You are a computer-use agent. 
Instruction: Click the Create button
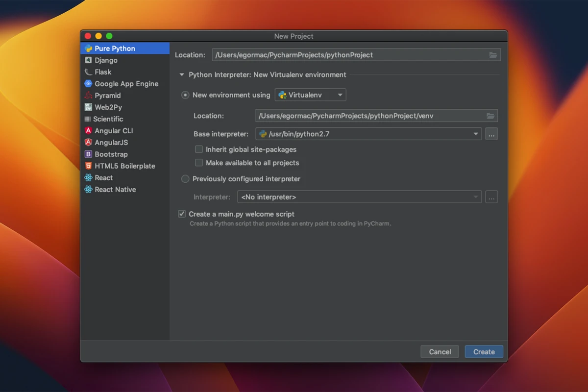coord(484,351)
